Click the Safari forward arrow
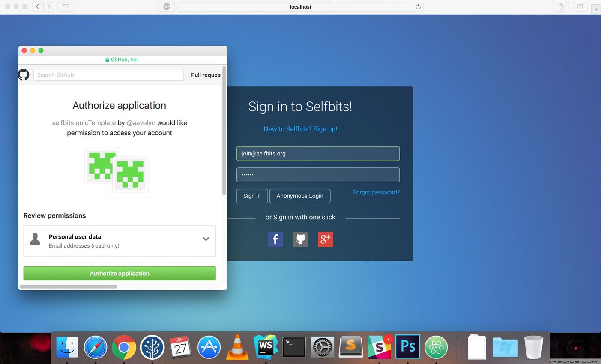The width and height of the screenshot is (601, 364). point(49,6)
